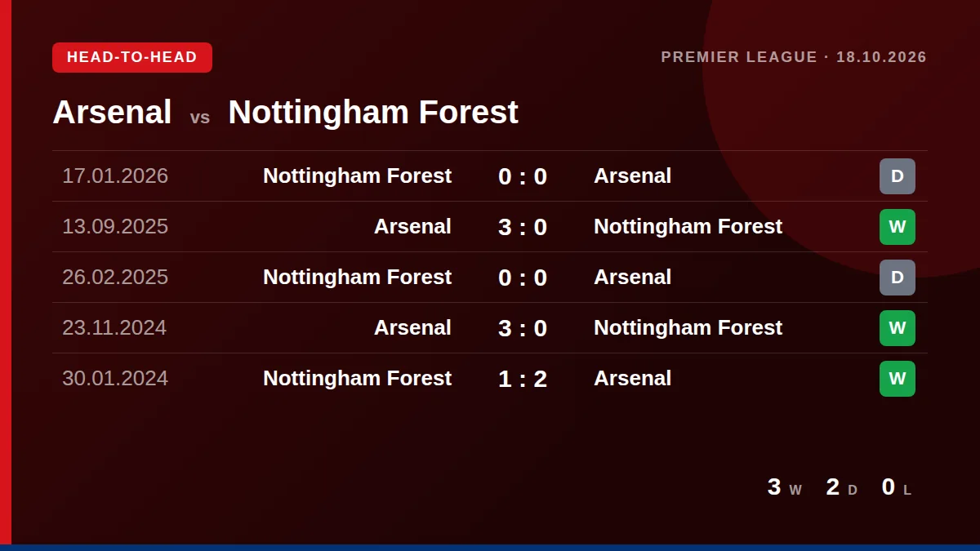Click home team Nottingham Forest in 30.01.2024 row
This screenshot has width=980, height=551.
357,378
